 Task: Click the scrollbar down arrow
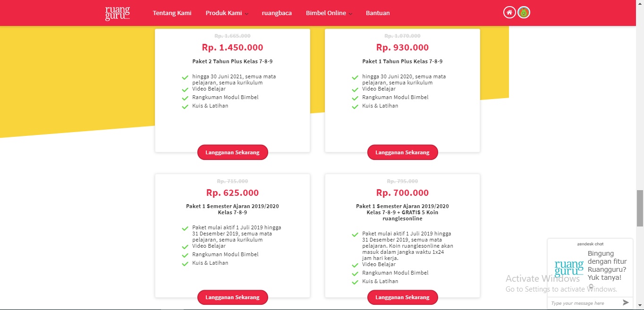click(x=640, y=307)
